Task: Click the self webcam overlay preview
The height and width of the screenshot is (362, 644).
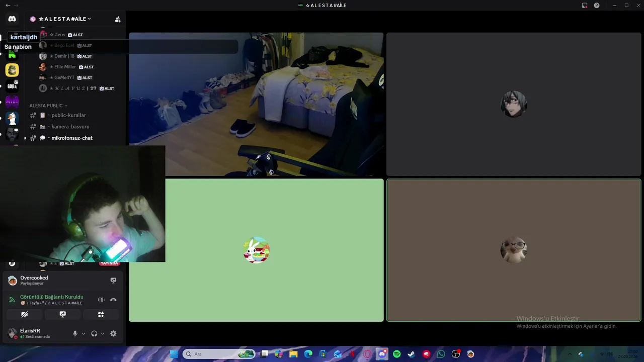Action: (83, 204)
